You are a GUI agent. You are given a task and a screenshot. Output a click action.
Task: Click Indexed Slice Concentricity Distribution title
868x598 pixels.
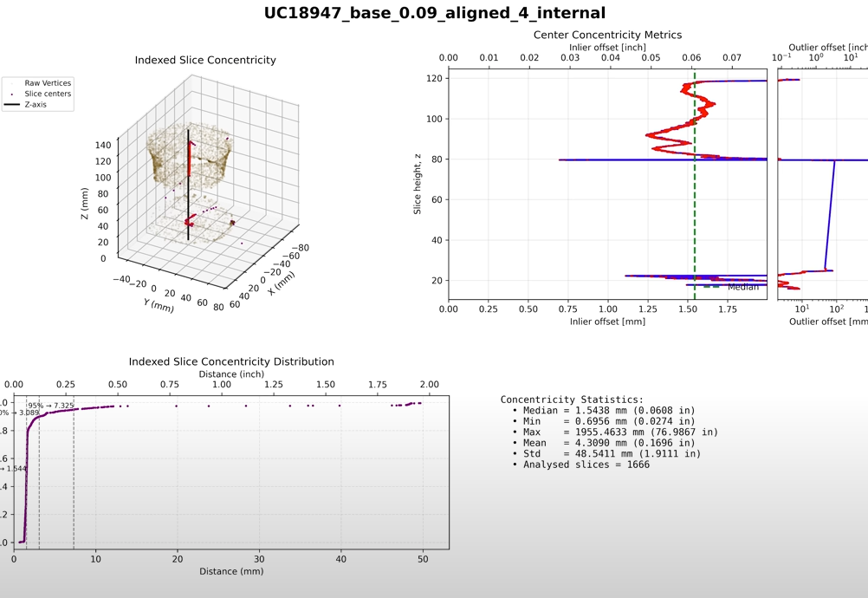click(231, 362)
